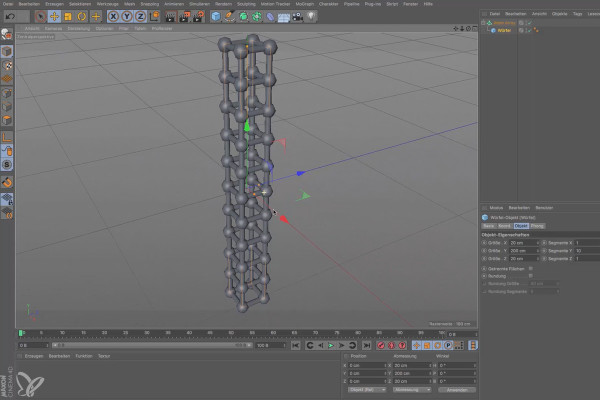Image resolution: width=600 pixels, height=400 pixels.
Task: Activate the Rotate tool
Action: (82, 16)
